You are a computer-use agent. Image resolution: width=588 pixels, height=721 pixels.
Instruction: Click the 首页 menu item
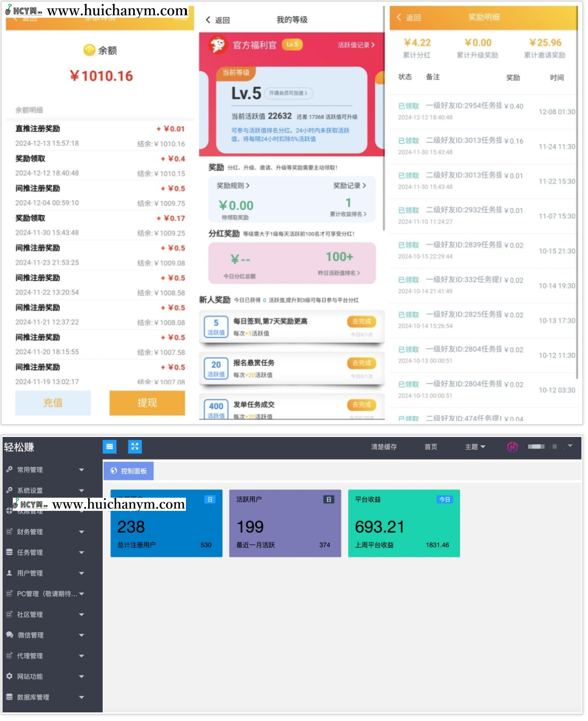point(430,446)
